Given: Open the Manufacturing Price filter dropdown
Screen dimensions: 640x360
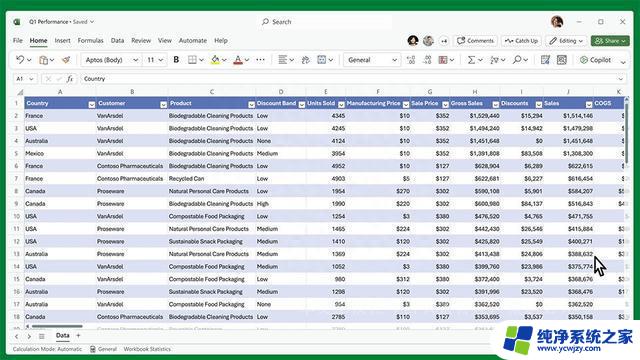Looking at the screenshot, I should tap(406, 104).
